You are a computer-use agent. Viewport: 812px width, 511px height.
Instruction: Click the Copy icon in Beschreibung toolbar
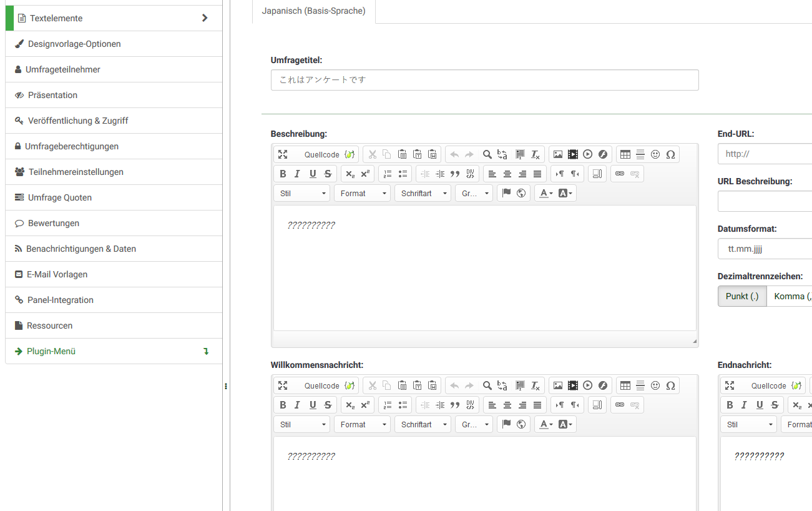[387, 154]
